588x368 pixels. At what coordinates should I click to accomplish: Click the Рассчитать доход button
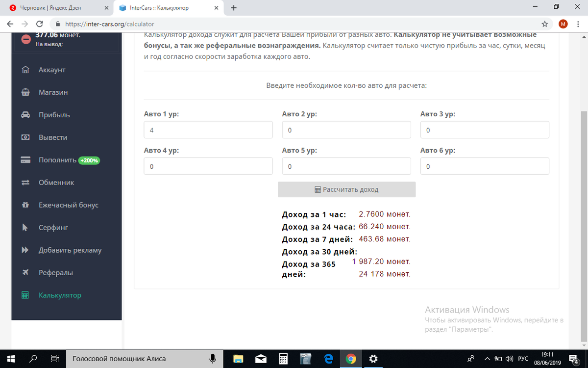click(x=346, y=189)
